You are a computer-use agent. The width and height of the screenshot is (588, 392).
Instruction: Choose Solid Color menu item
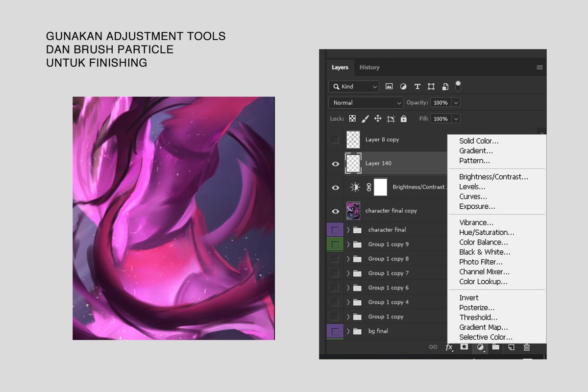(x=479, y=141)
